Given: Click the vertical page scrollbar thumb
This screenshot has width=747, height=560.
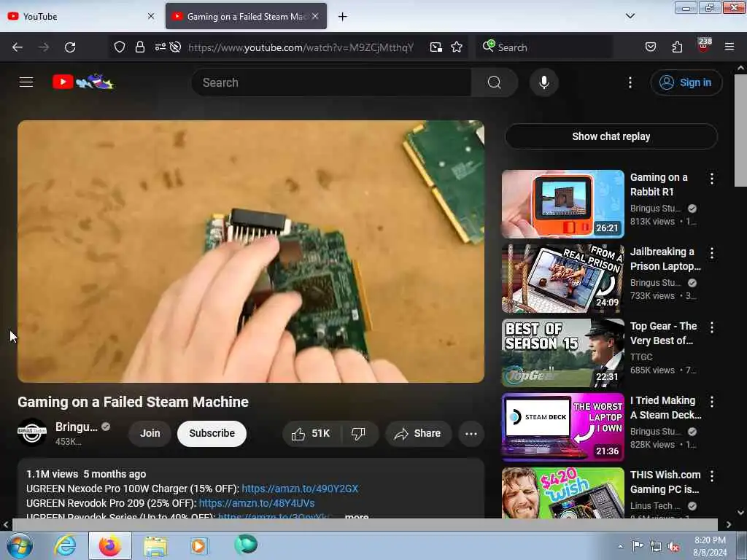Looking at the screenshot, I should (740, 130).
